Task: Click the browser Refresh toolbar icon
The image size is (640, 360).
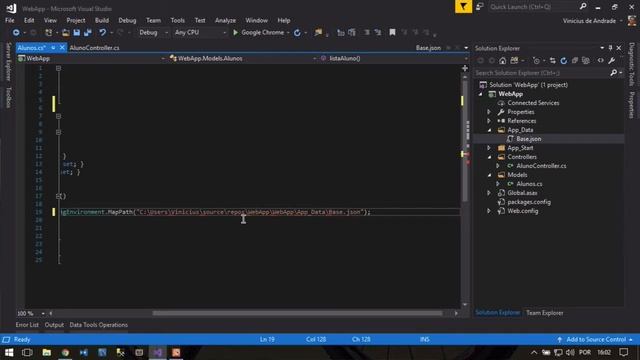Action: click(x=297, y=32)
